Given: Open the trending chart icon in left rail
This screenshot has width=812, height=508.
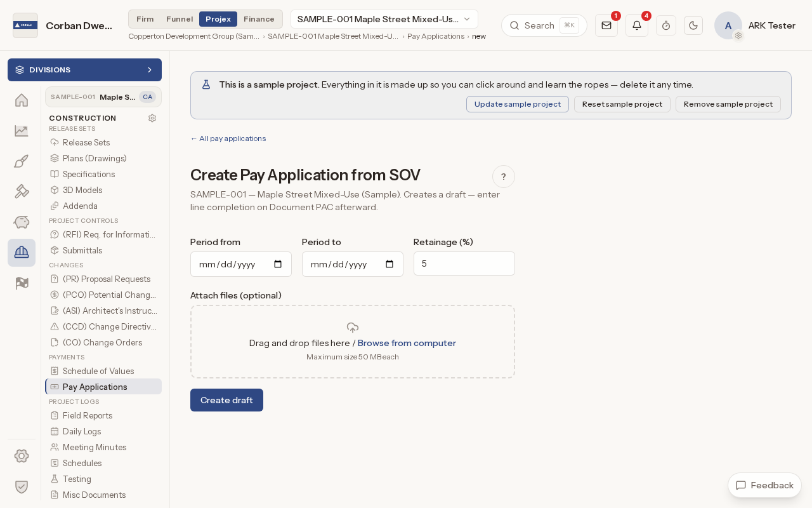Looking at the screenshot, I should point(22,131).
